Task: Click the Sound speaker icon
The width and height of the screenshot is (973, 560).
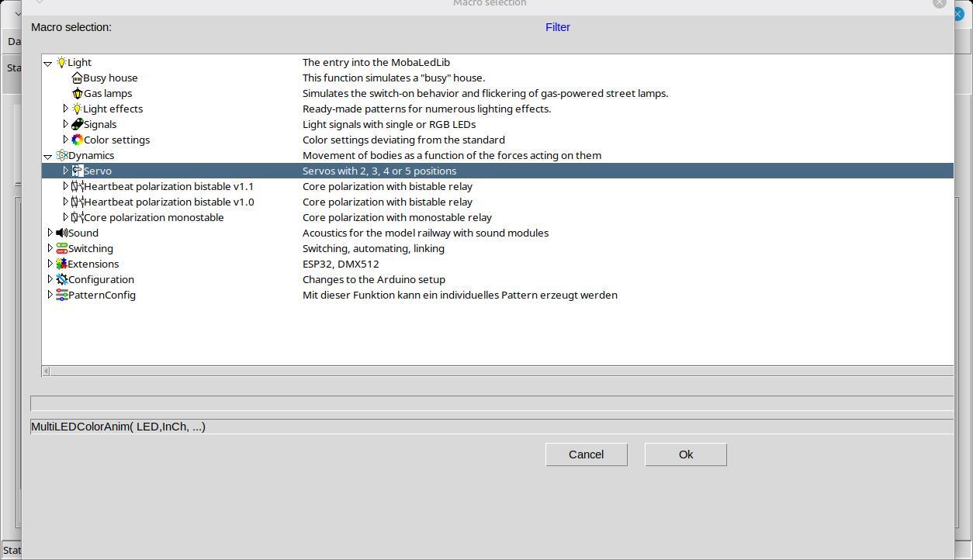Action: [62, 233]
